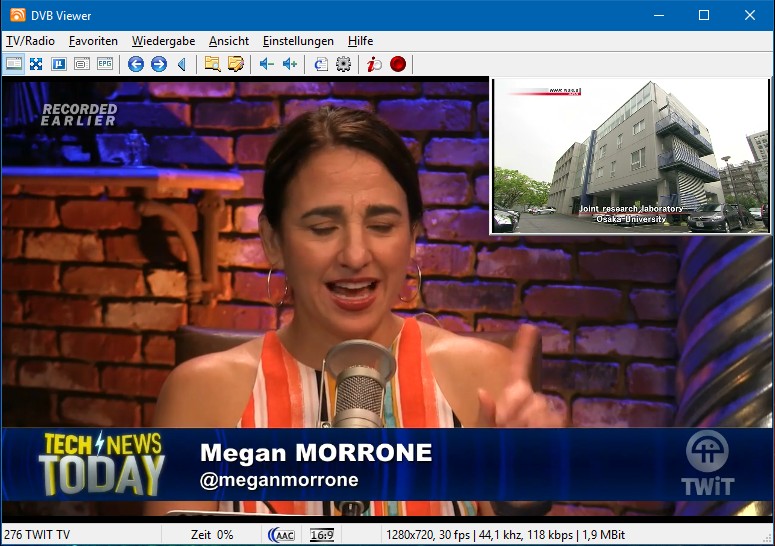Open the Wiedergabe menu
Viewport: 775px width, 546px height.
pos(164,41)
